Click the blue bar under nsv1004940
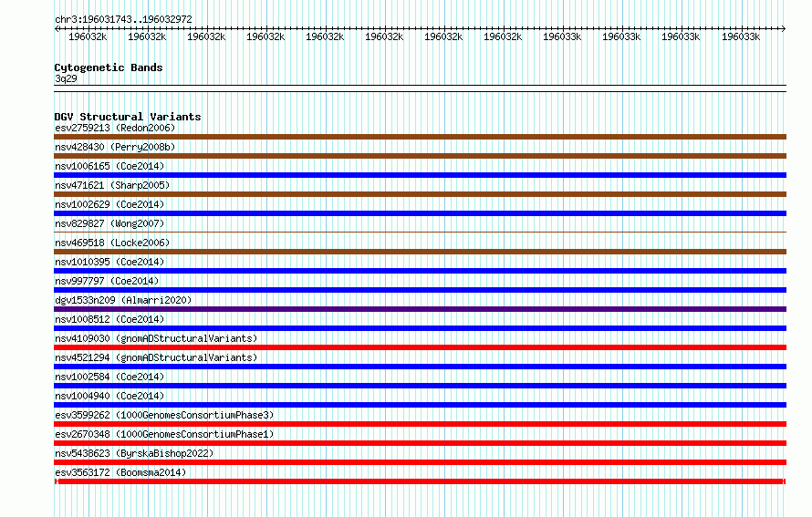The height and width of the screenshot is (517, 812). coord(420,405)
